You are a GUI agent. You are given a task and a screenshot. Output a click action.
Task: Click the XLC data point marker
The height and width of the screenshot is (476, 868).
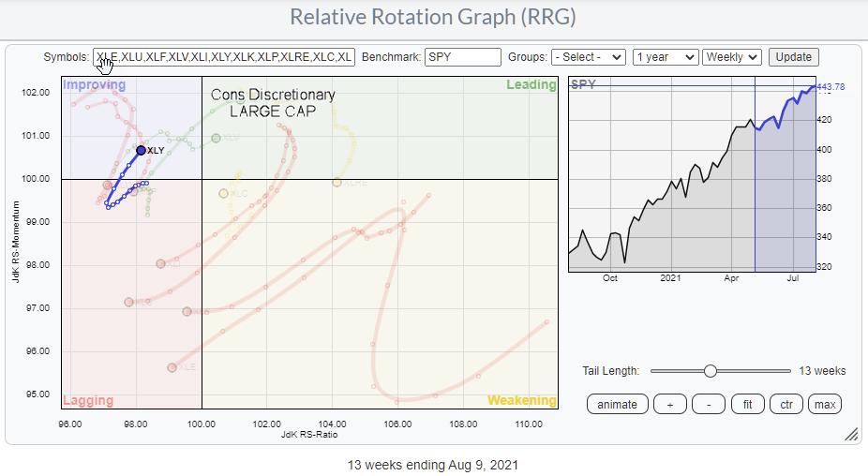coord(223,194)
